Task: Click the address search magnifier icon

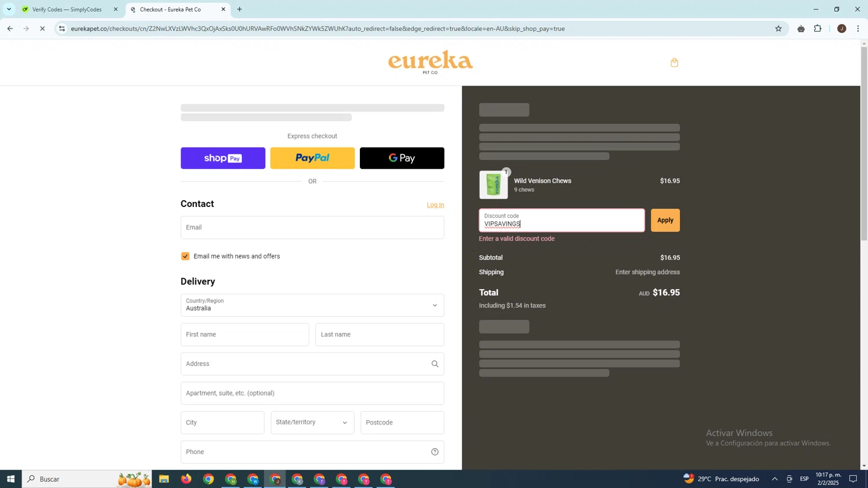Action: pos(435,364)
